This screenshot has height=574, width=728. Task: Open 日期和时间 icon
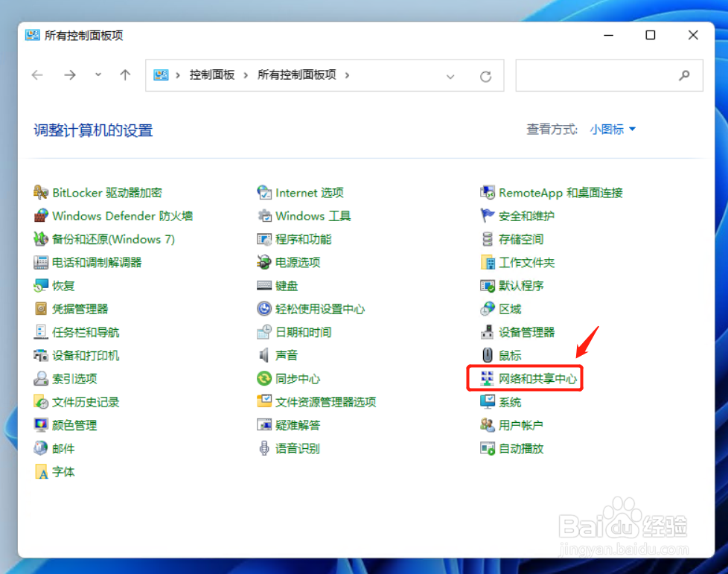(264, 331)
